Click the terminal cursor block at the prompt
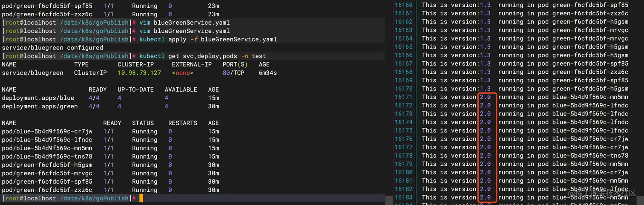 click(x=141, y=198)
